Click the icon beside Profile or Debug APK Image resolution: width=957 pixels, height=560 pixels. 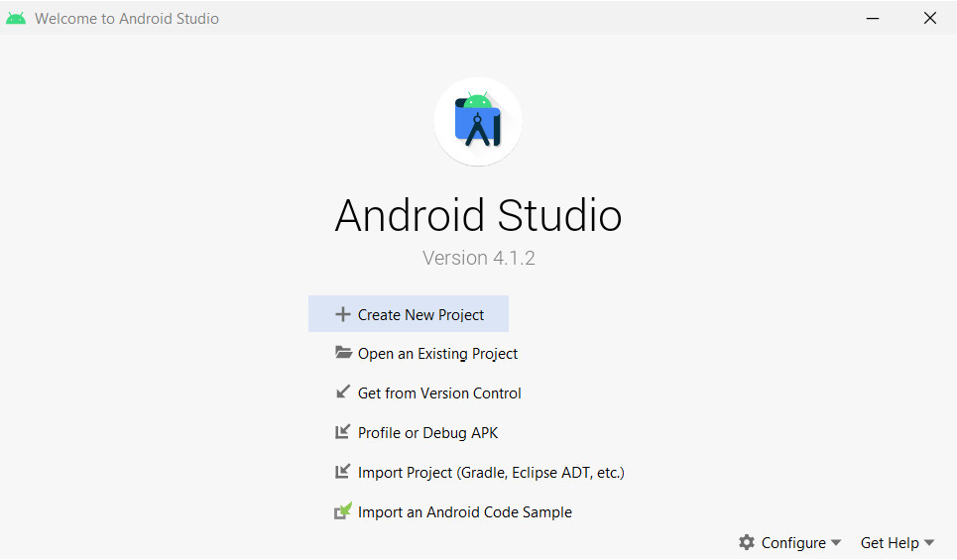click(x=342, y=431)
